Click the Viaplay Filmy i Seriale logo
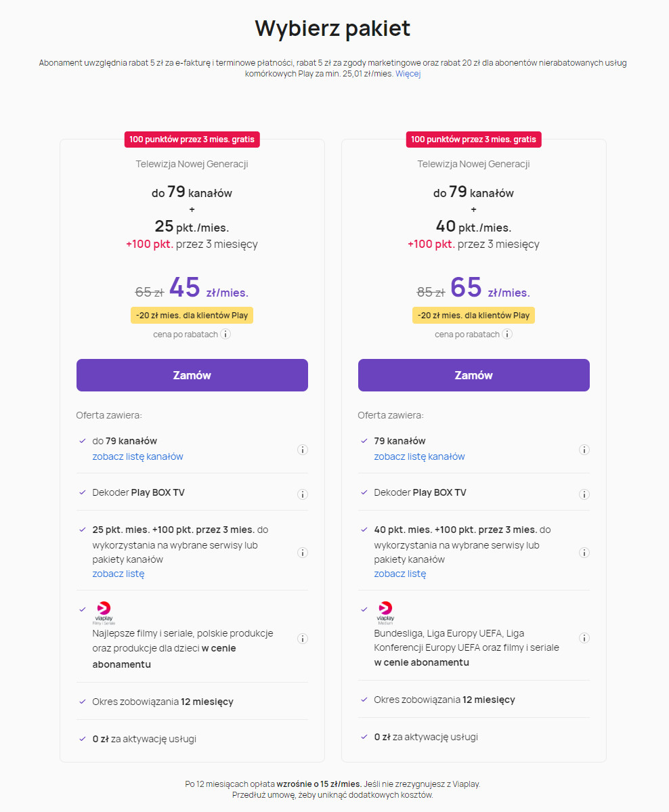The image size is (669, 812). pos(104,612)
